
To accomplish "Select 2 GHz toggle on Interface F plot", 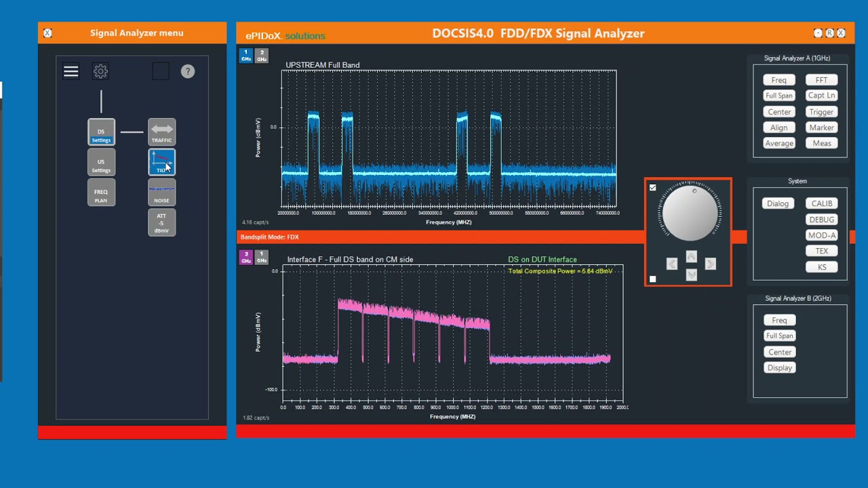I will point(246,257).
